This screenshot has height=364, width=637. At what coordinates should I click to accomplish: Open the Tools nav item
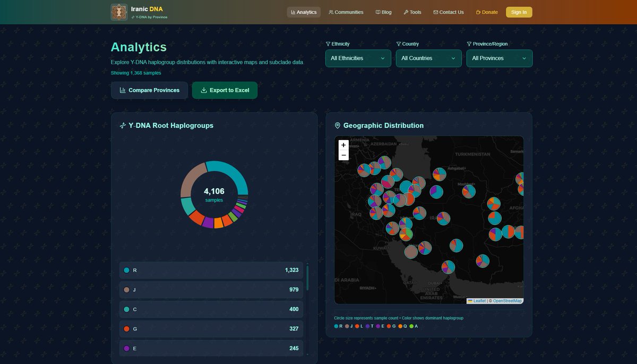tap(412, 12)
